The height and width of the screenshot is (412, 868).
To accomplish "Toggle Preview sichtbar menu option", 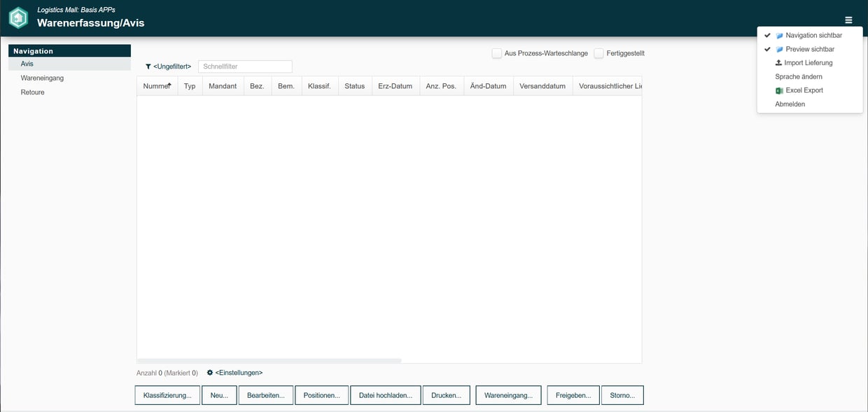I will tap(809, 49).
